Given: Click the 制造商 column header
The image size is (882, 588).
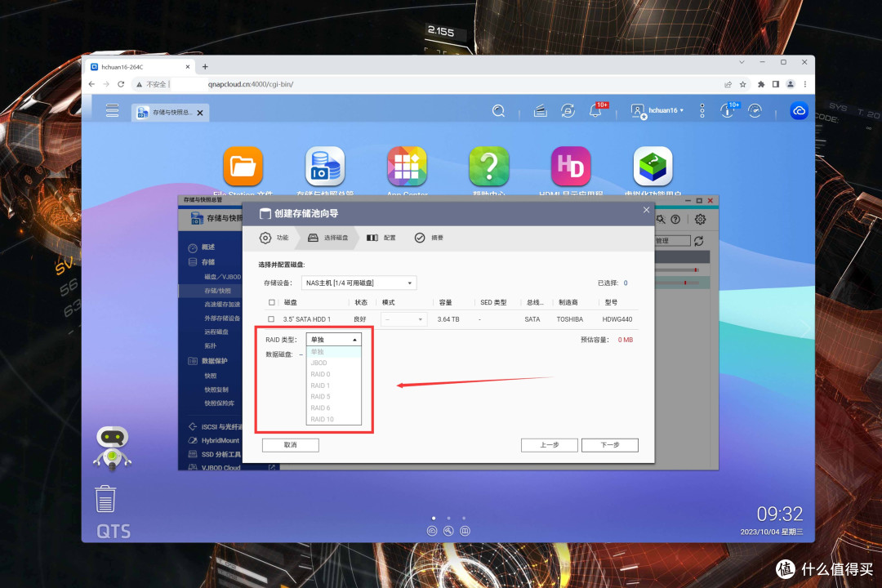Looking at the screenshot, I should pos(568,302).
